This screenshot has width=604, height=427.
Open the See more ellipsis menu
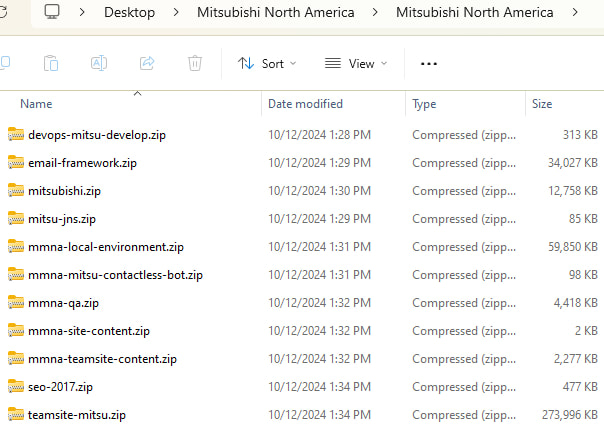429,64
